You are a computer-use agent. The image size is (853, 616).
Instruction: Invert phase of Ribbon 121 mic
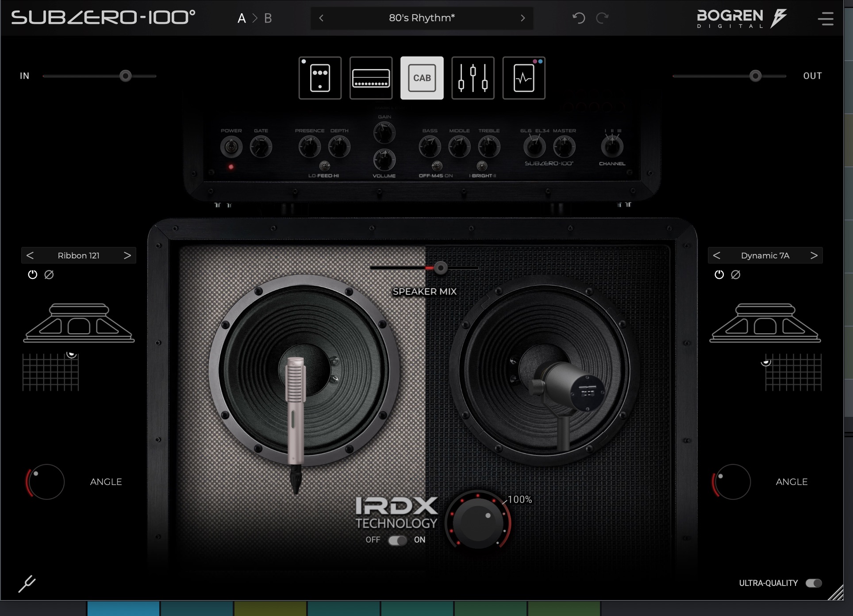[49, 275]
